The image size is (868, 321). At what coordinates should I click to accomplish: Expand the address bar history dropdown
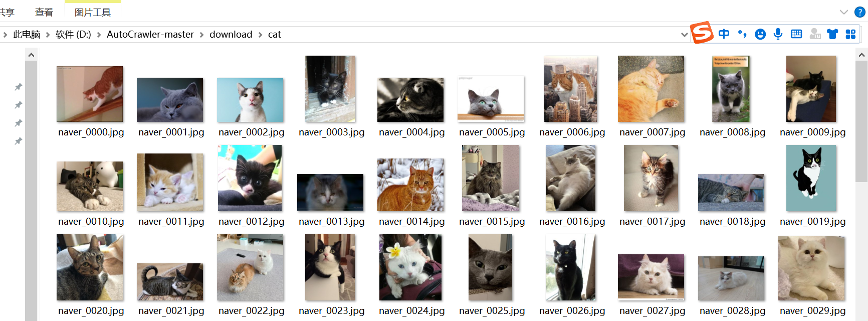(684, 35)
